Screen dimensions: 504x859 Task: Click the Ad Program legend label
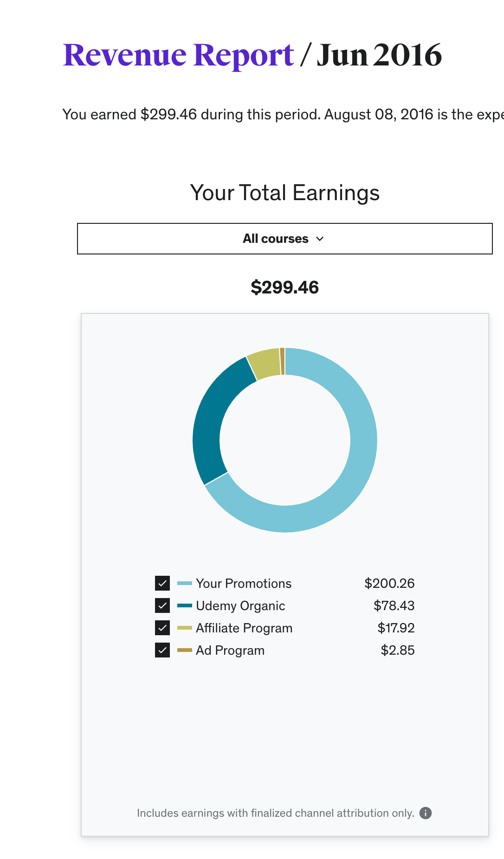(x=230, y=650)
